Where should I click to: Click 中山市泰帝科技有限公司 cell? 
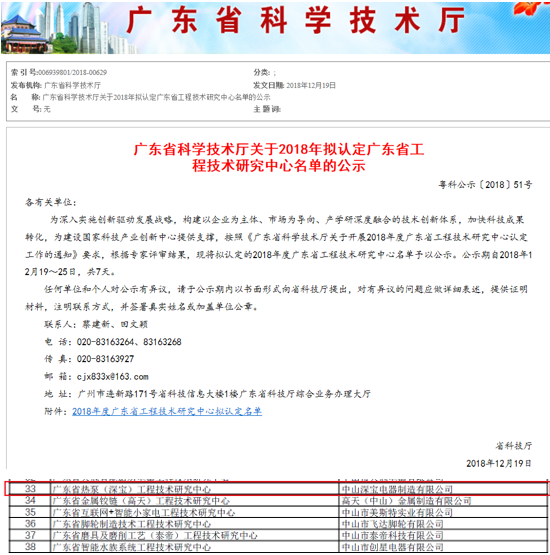[x=443, y=535]
